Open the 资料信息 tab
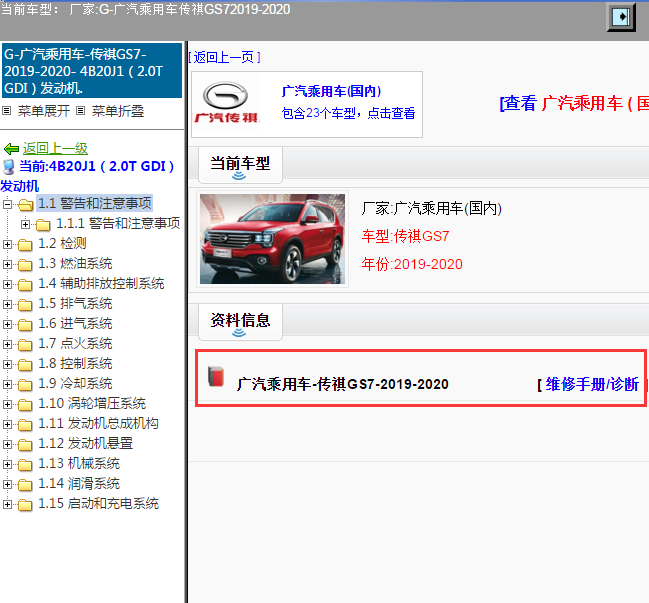The width and height of the screenshot is (649, 603). pos(240,322)
